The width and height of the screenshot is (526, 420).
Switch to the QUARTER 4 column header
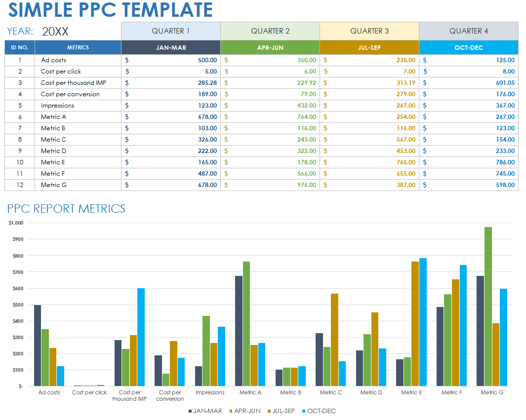pos(468,31)
